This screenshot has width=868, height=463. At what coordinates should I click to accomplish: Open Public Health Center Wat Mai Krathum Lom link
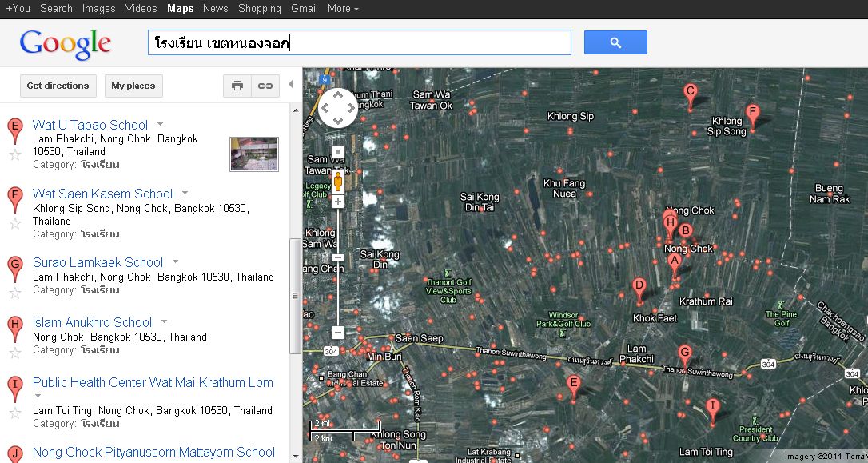pyautogui.click(x=153, y=383)
